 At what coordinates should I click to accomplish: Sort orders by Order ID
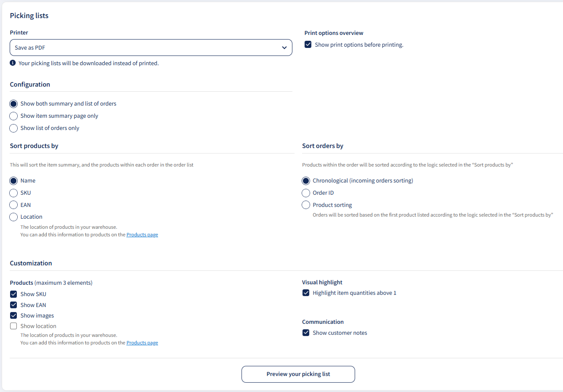pos(306,193)
